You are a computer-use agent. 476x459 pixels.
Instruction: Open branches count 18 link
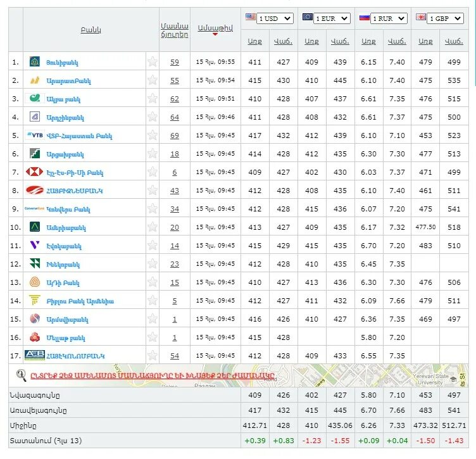(175, 154)
